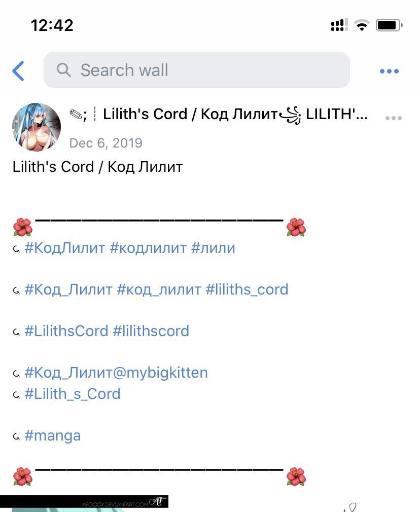Open hashtag #manga
Image resolution: width=420 pixels, height=512 pixels.
point(53,436)
